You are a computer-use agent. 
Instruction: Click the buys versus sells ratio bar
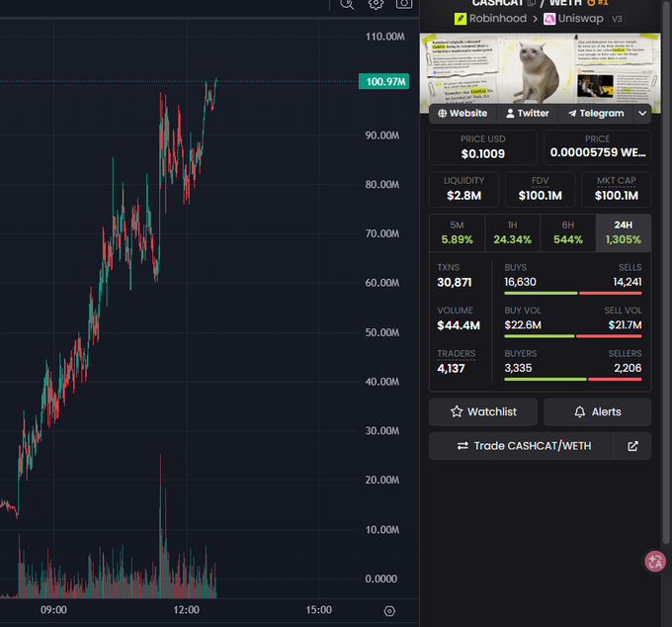573,294
